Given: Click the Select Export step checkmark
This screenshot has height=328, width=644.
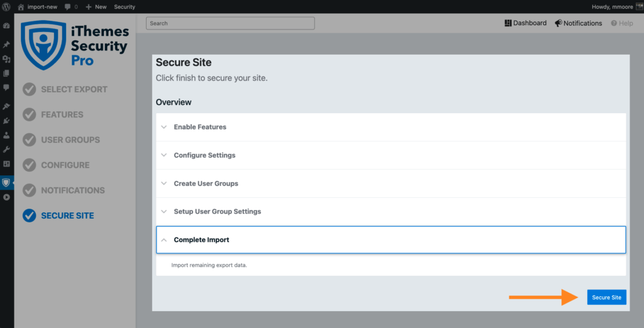Looking at the screenshot, I should click(29, 89).
